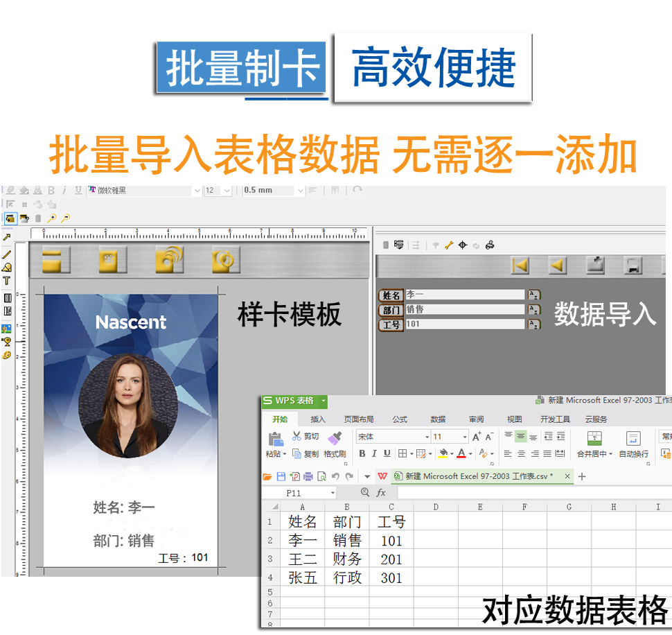This screenshot has width=672, height=635.
Task: Click the 合并居中 merge button
Action: click(x=594, y=444)
